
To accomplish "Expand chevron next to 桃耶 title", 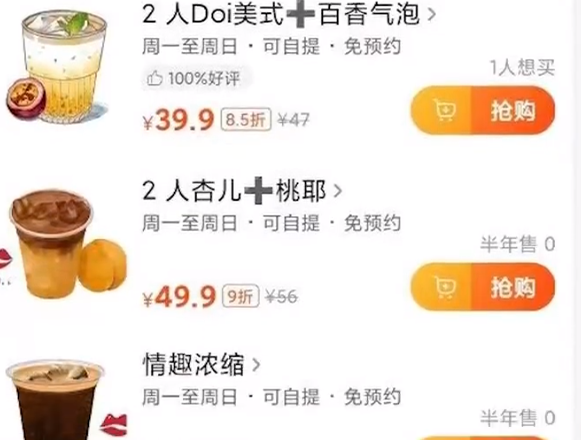I will point(337,191).
